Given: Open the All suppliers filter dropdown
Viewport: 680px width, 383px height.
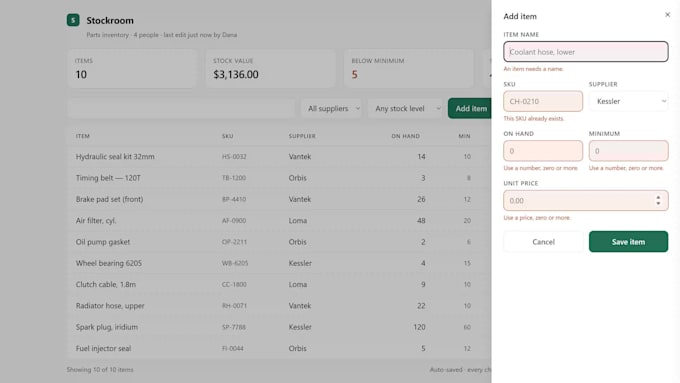Looking at the screenshot, I should click(332, 108).
